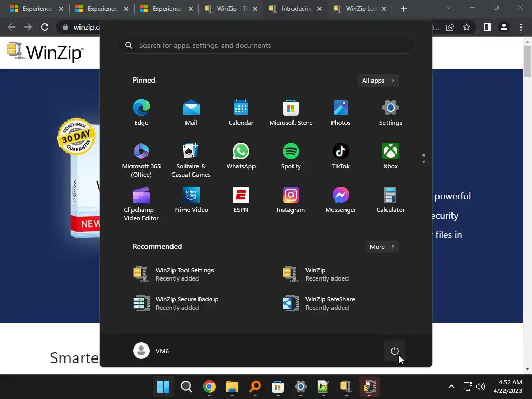Click the WinZip logo on webpage
The image size is (532, 399).
tap(45, 52)
